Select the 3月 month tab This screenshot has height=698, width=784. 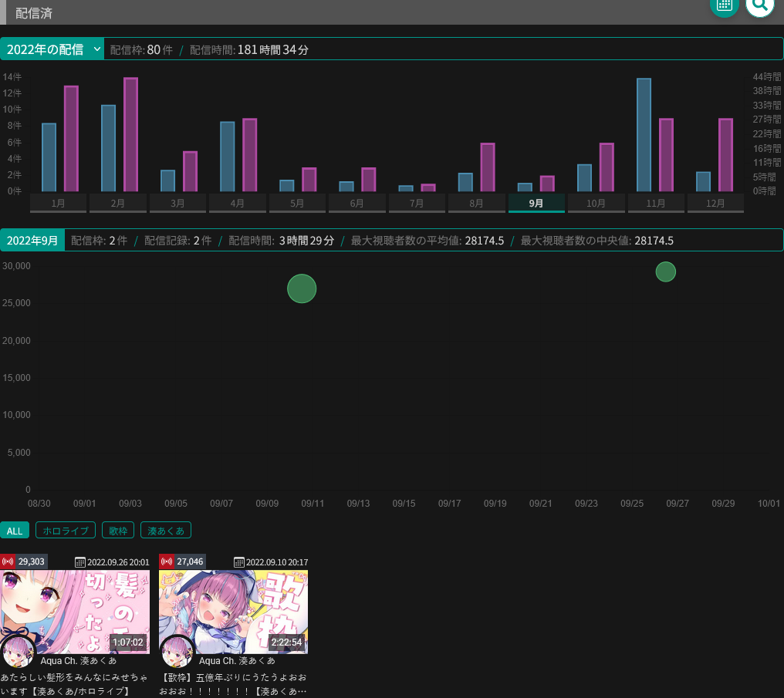pos(177,204)
